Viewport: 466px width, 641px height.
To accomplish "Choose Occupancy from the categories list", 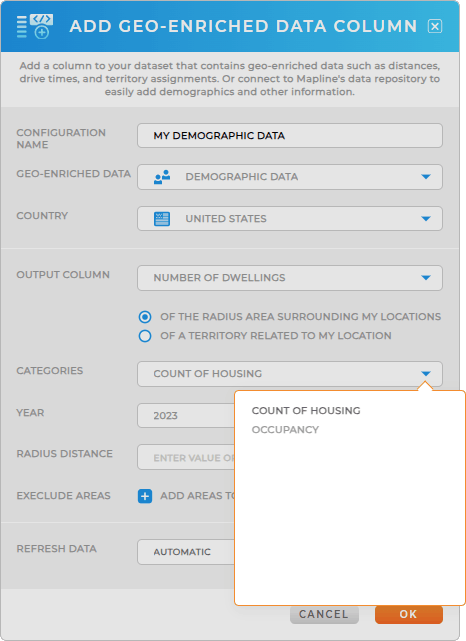I will 285,430.
